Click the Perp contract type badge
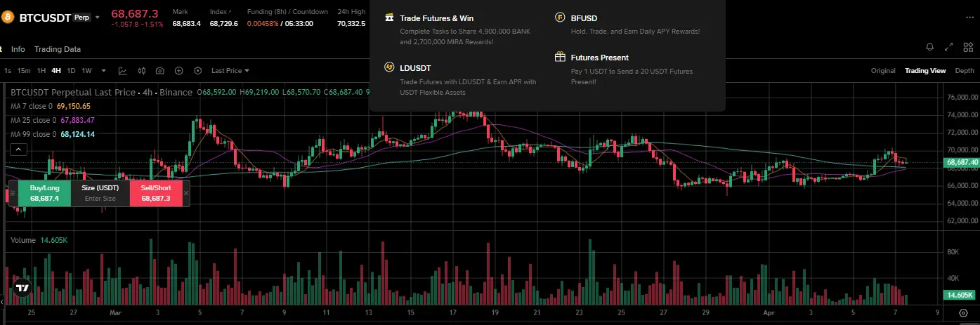Image resolution: width=980 pixels, height=325 pixels. pos(82,18)
